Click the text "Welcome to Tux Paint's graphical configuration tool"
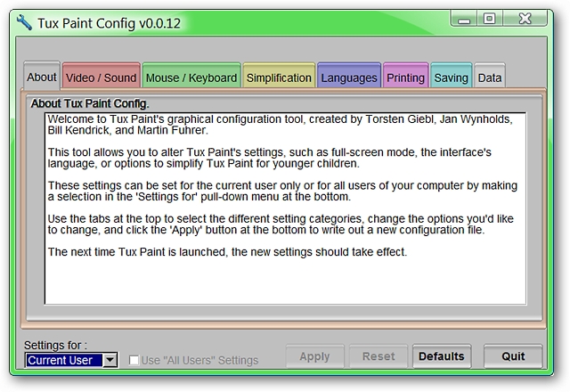This screenshot has height=392, width=570. pyautogui.click(x=175, y=119)
